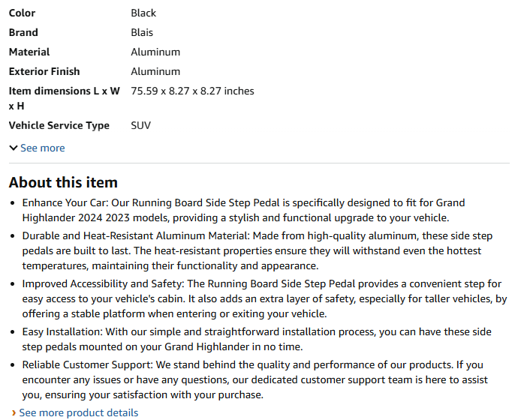Click the Improved Accessibility and Safety bullet
Screen dimensions: 518x420
point(264,298)
